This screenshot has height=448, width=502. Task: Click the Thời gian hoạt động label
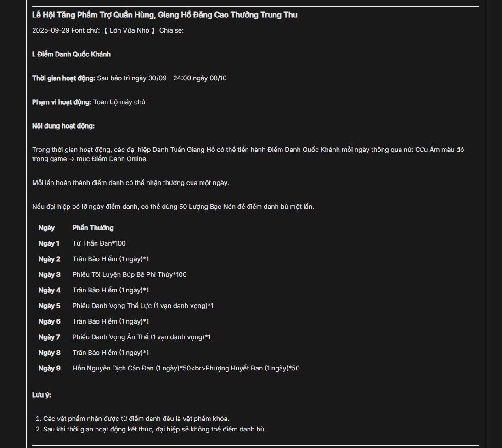[x=63, y=78]
